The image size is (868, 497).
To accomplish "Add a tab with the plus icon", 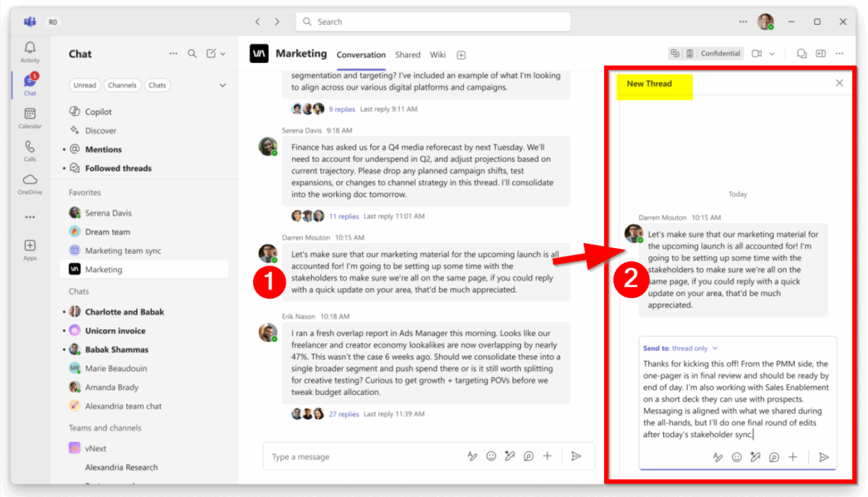I will click(x=461, y=55).
